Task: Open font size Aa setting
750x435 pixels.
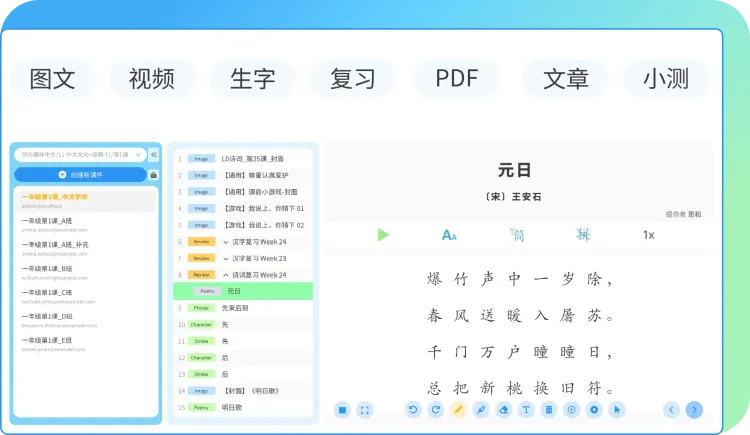Action: [449, 235]
